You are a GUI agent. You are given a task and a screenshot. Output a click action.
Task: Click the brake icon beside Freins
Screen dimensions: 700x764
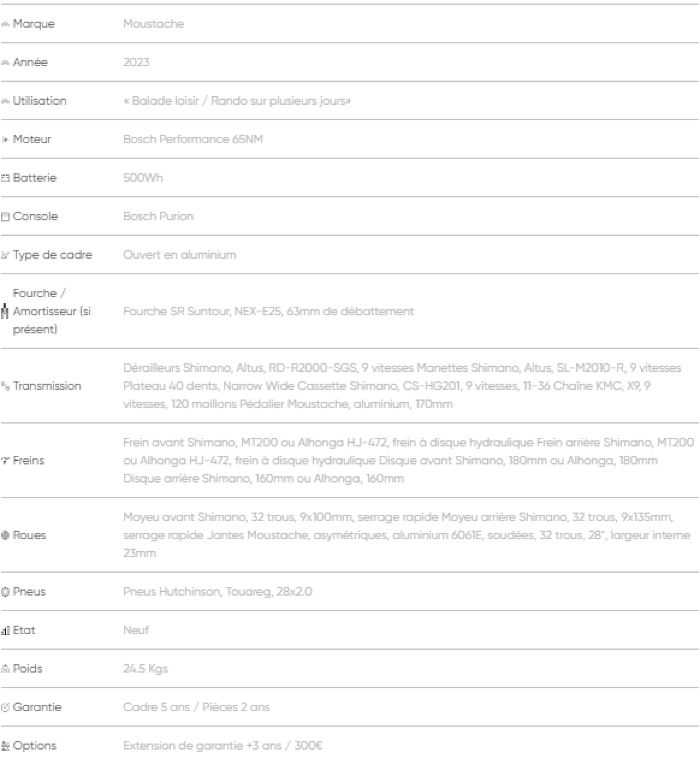(x=5, y=461)
